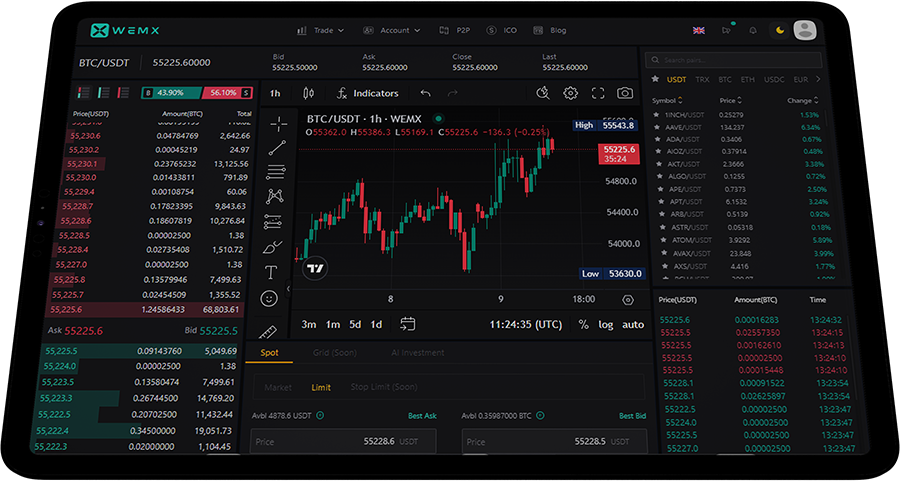
Task: Select the ruler measure tool
Action: pyautogui.click(x=267, y=331)
